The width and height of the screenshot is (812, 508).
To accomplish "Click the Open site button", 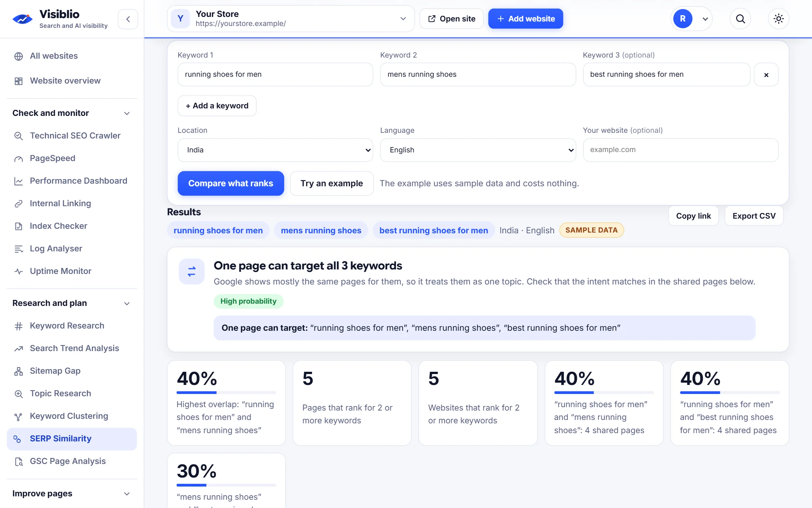I will coord(451,19).
